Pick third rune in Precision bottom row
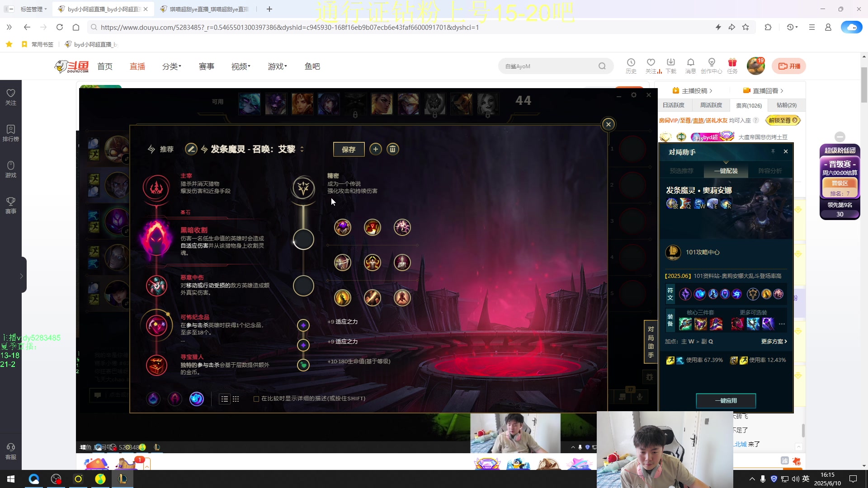This screenshot has height=488, width=868. (x=402, y=298)
